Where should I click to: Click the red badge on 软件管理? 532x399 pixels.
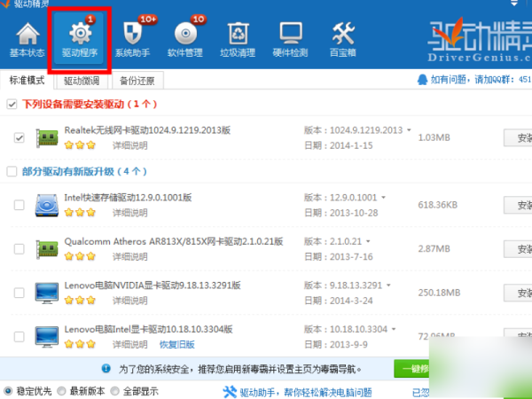pos(199,20)
